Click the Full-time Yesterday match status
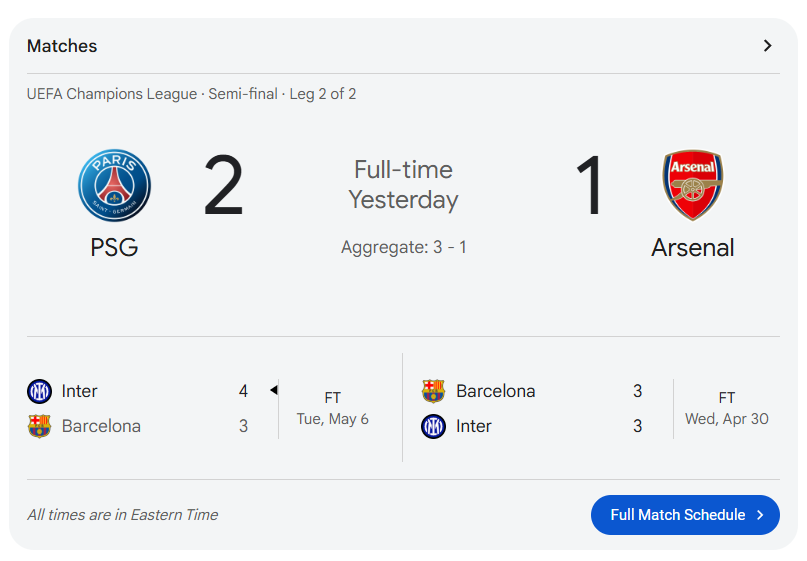 click(404, 185)
